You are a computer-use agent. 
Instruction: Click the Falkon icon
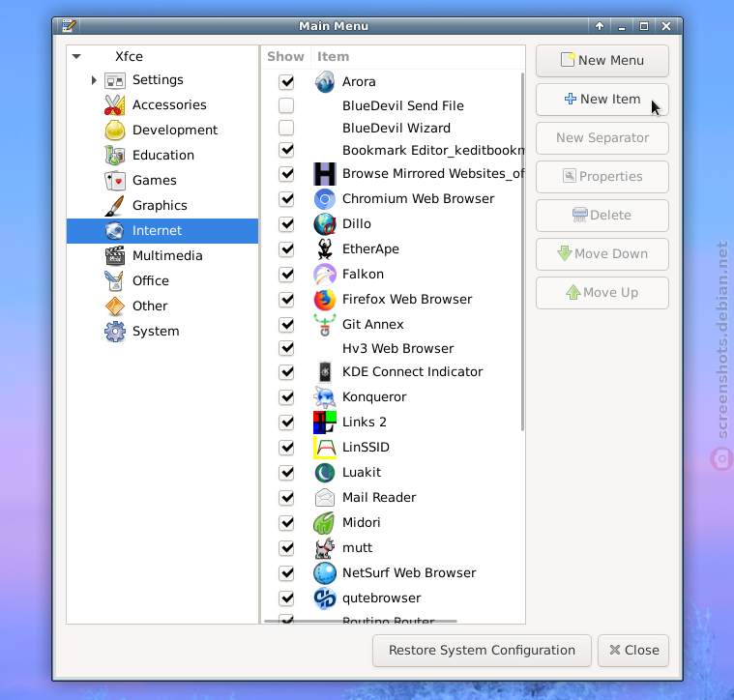(x=324, y=275)
